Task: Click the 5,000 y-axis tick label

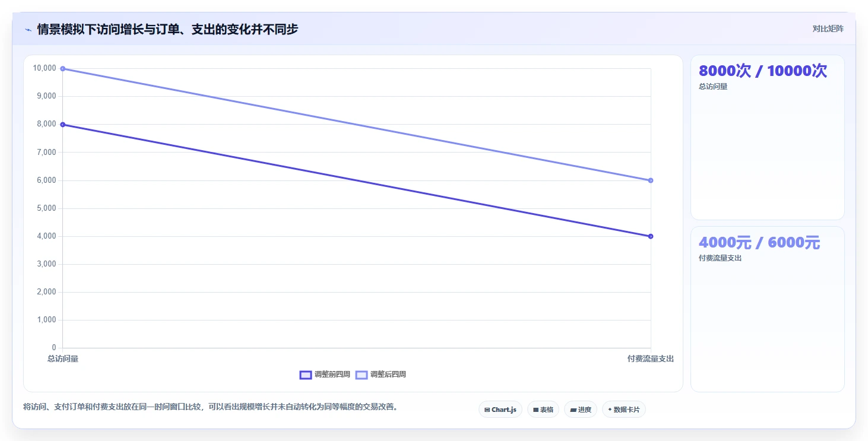Action: (46, 208)
